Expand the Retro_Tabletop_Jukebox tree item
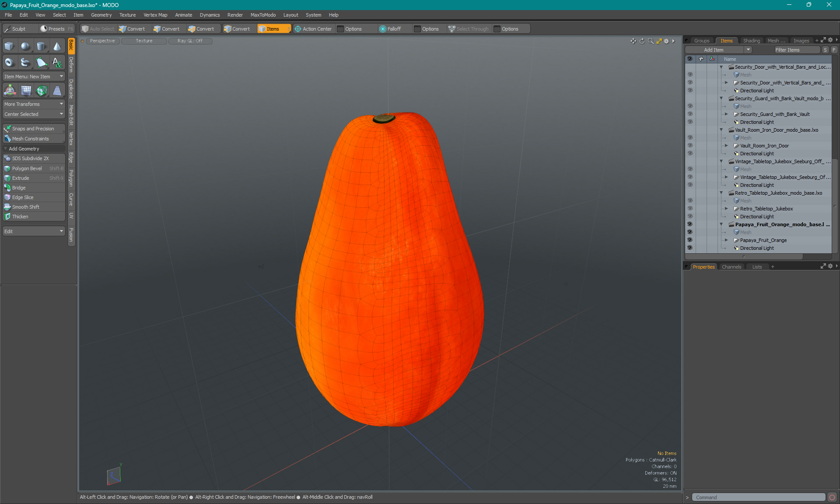840x504 pixels. point(727,209)
